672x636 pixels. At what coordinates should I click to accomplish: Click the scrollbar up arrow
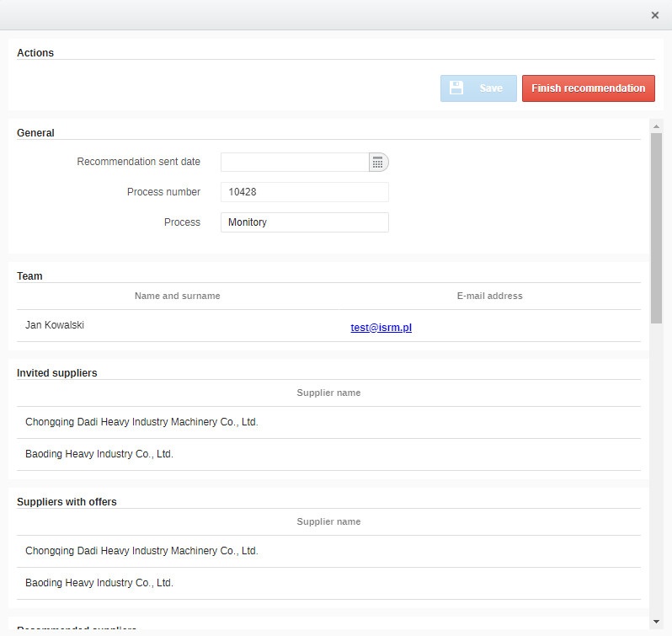coord(656,126)
